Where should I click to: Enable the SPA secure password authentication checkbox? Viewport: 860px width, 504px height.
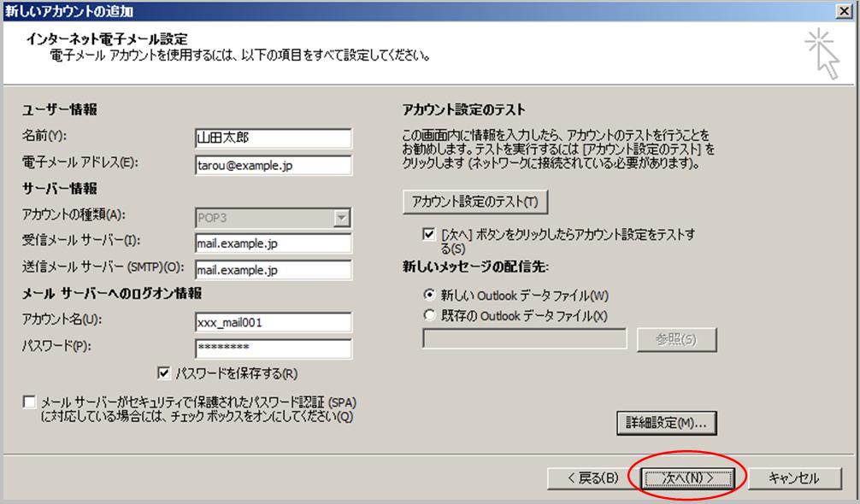click(x=31, y=401)
